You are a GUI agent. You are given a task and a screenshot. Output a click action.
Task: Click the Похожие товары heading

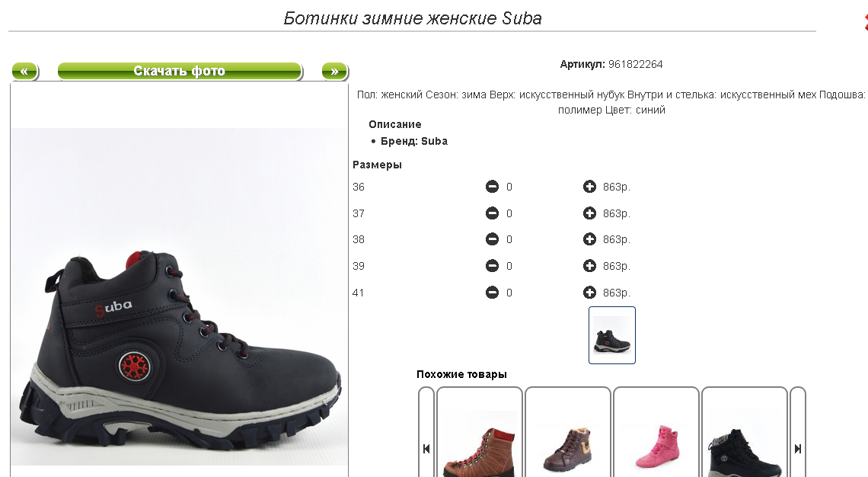461,374
